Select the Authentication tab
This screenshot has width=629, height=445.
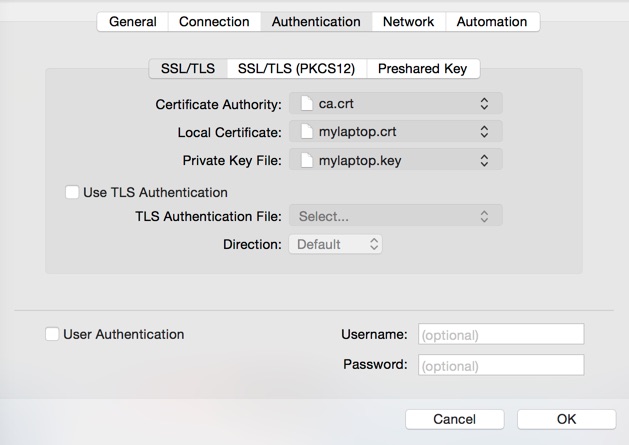click(316, 22)
